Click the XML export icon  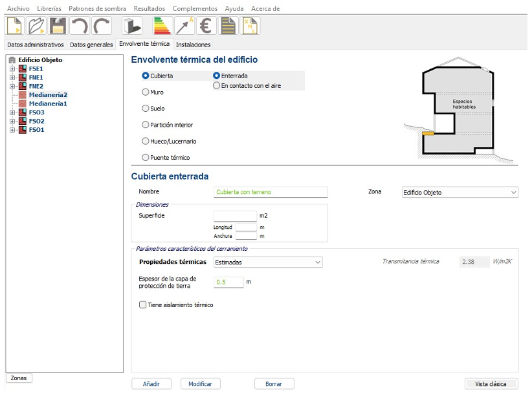[250, 26]
